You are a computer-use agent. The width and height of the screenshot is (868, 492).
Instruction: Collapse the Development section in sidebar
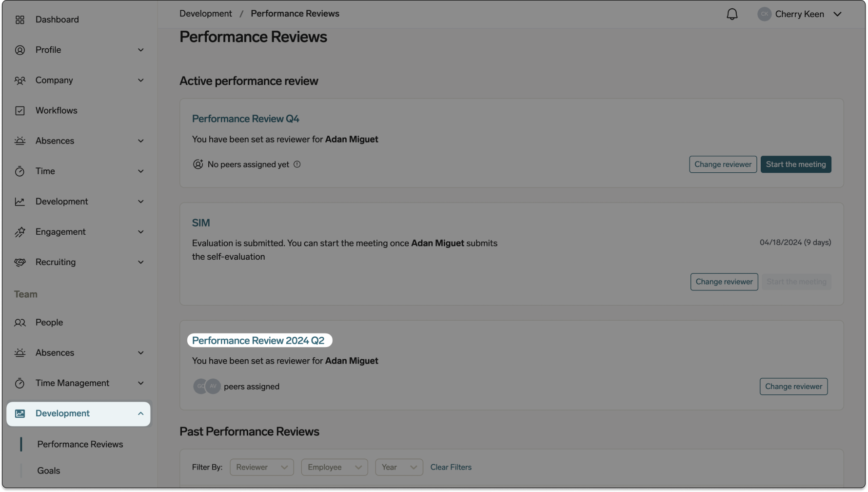click(141, 413)
